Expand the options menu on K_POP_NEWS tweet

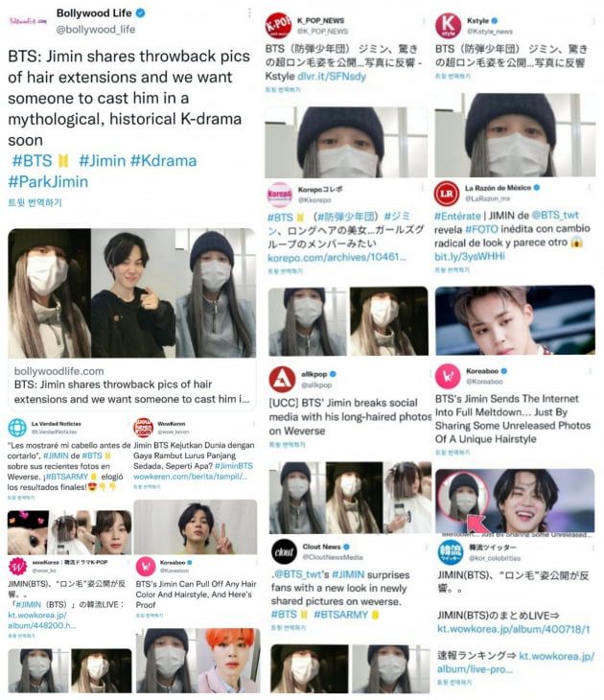(424, 21)
